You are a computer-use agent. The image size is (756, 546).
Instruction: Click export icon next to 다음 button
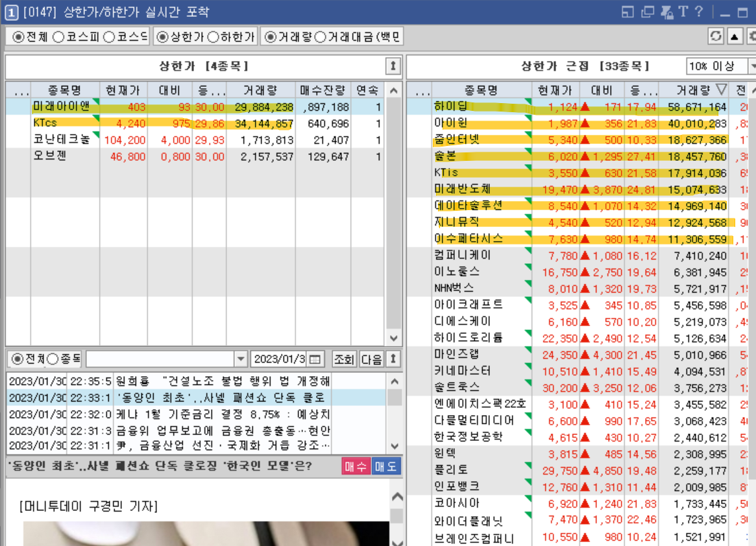(x=393, y=359)
